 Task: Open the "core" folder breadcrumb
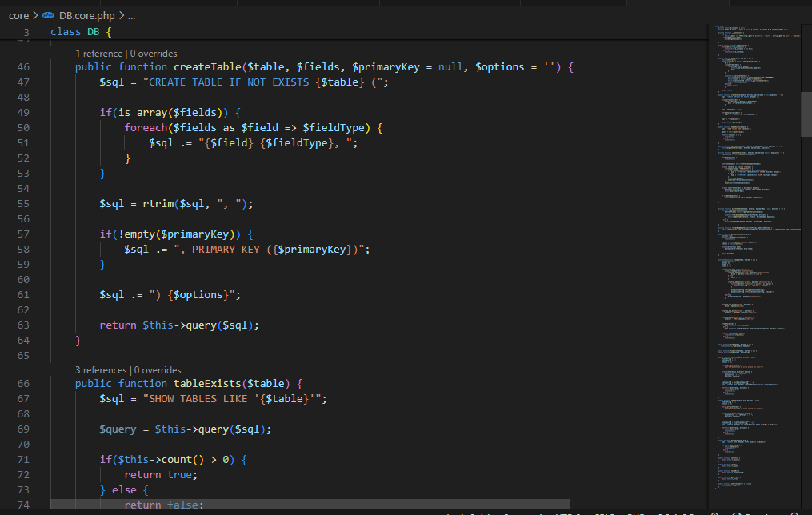click(x=18, y=15)
